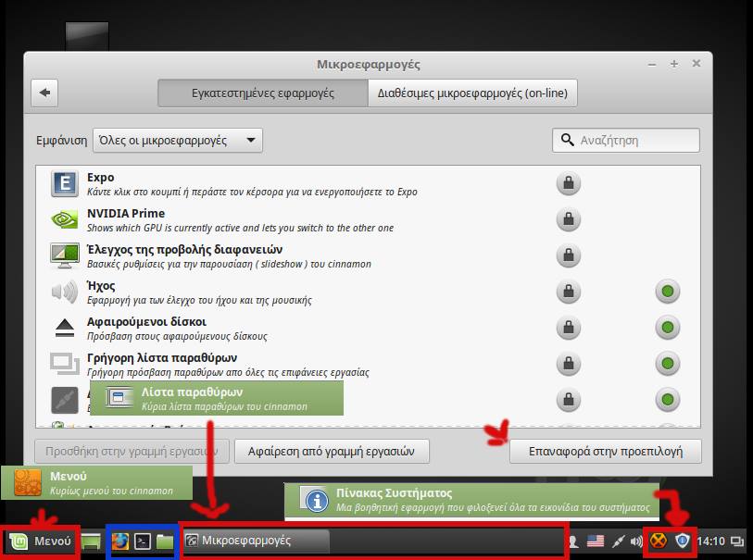Toggle green indicator for Αφαιρούμενοι δίσκοι
753x560 pixels.
click(666, 328)
